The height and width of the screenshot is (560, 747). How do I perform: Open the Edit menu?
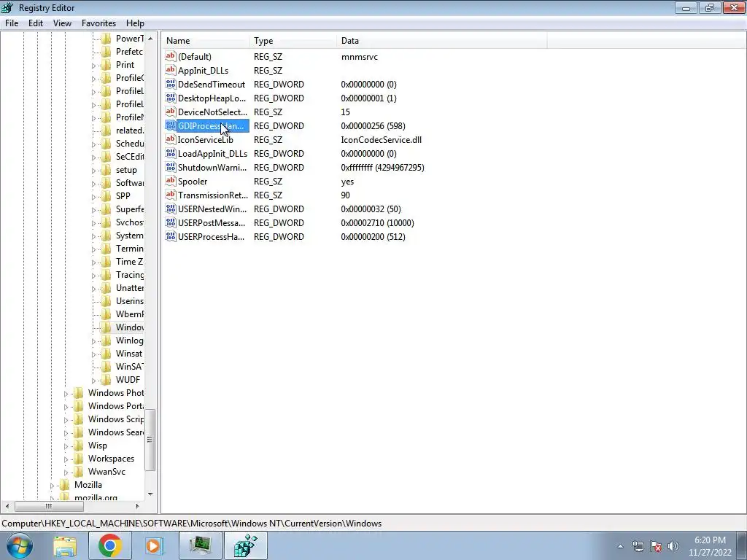pos(36,23)
